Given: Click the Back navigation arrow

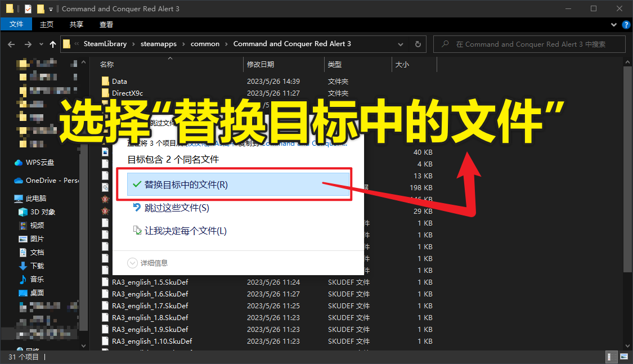Looking at the screenshot, I should [x=11, y=44].
